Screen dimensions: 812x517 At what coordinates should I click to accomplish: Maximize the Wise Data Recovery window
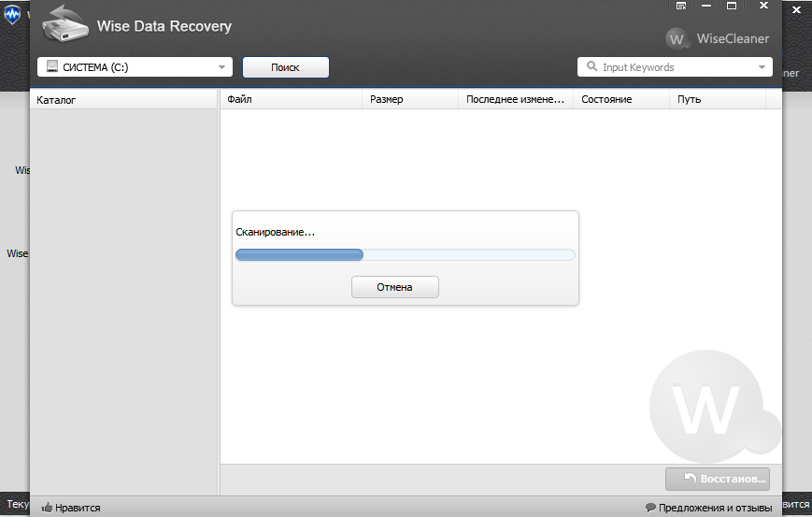(732, 7)
